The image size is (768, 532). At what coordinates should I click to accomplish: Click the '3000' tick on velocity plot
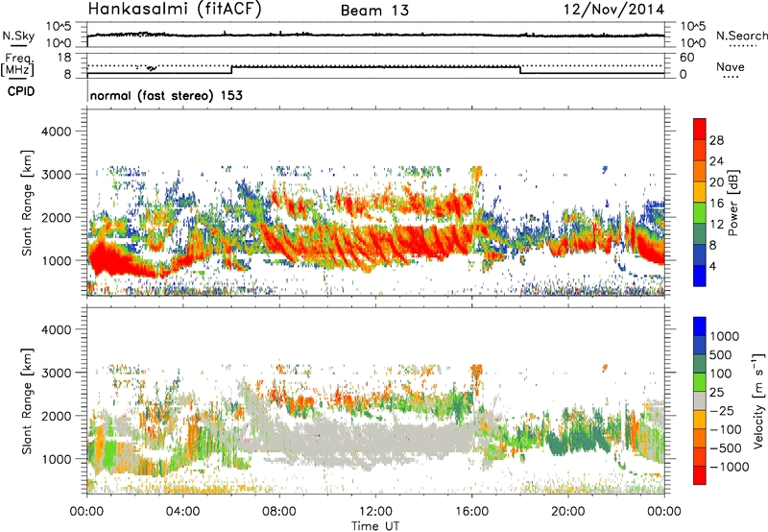click(x=57, y=373)
